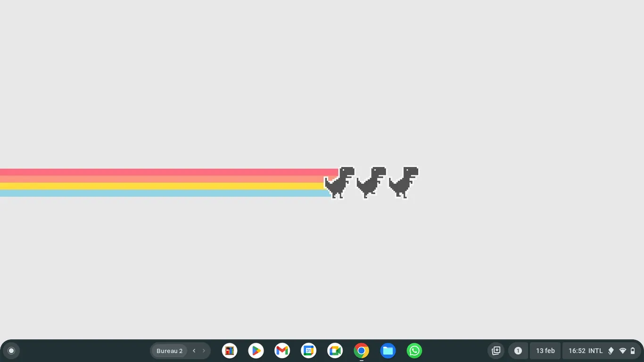The width and height of the screenshot is (644, 362).
Task: Open quick settings via the 16:52 clock
Action: click(577, 351)
